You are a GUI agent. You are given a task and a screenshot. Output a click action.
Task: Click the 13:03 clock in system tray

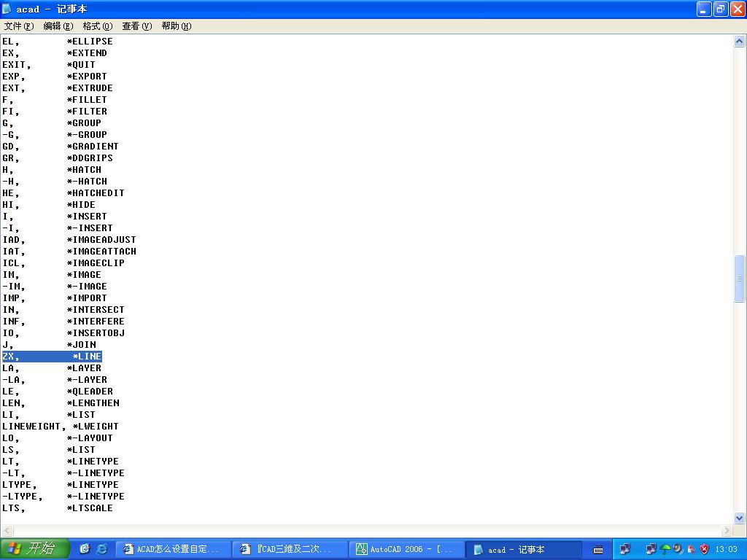point(727,548)
